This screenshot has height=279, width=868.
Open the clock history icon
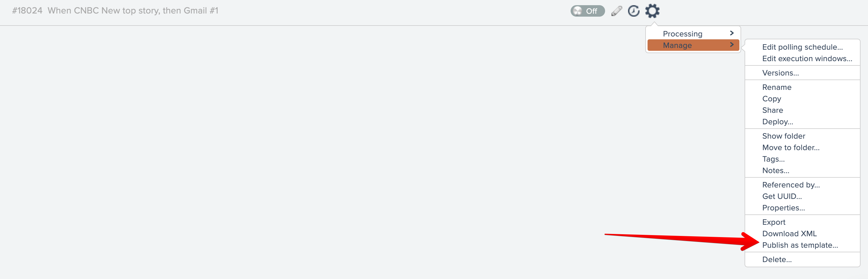point(633,11)
